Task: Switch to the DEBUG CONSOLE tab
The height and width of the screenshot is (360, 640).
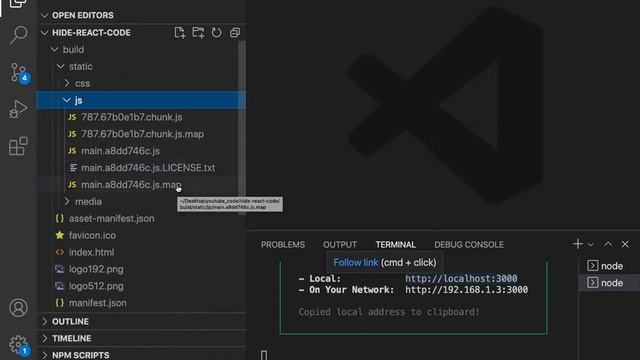Action: (469, 244)
